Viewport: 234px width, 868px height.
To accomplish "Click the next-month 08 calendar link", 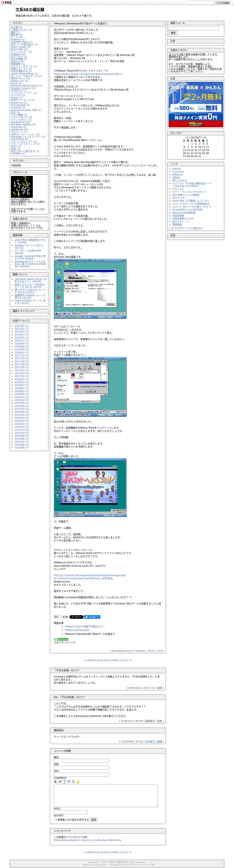I will (205, 138).
